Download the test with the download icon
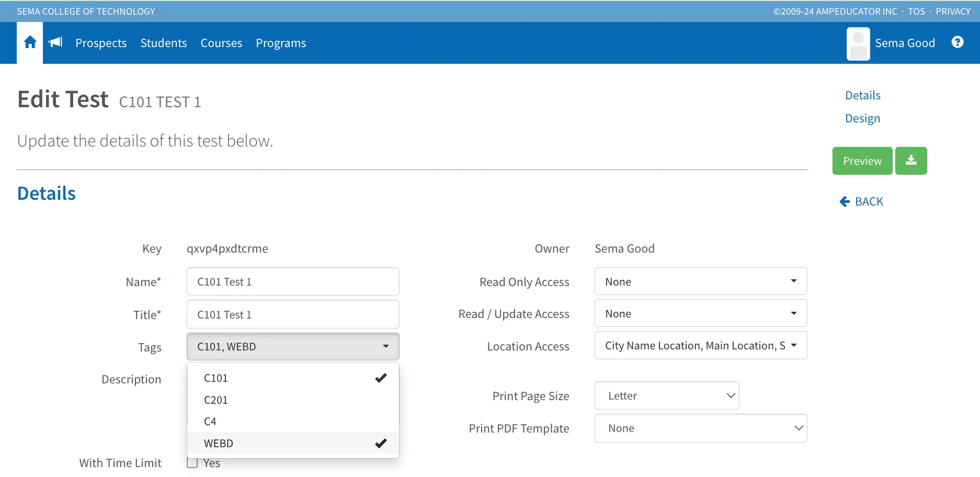The width and height of the screenshot is (980, 477). tap(911, 161)
